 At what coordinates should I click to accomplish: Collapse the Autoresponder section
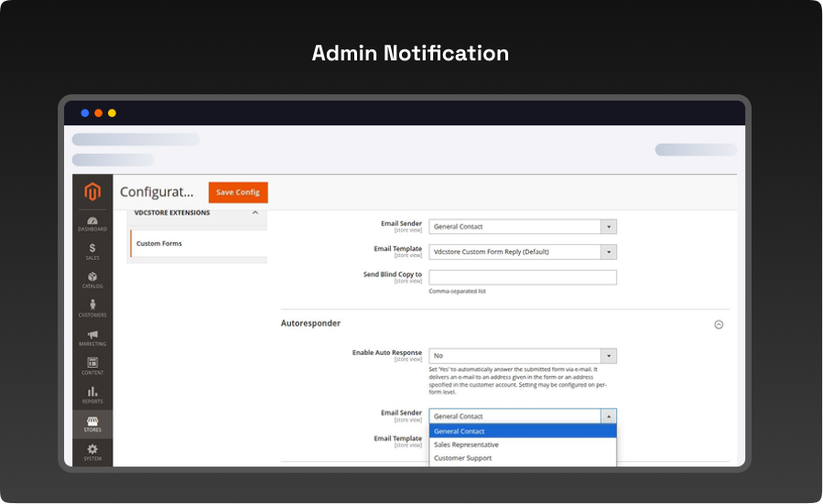point(719,324)
